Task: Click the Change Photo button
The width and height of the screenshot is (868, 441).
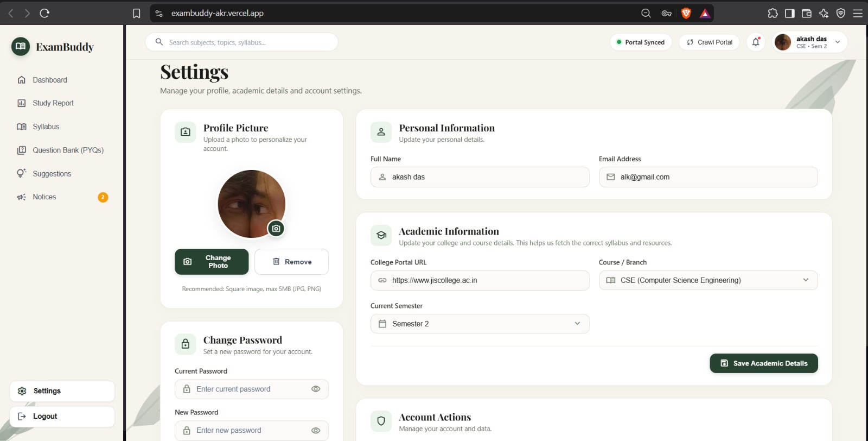Action: click(x=212, y=262)
